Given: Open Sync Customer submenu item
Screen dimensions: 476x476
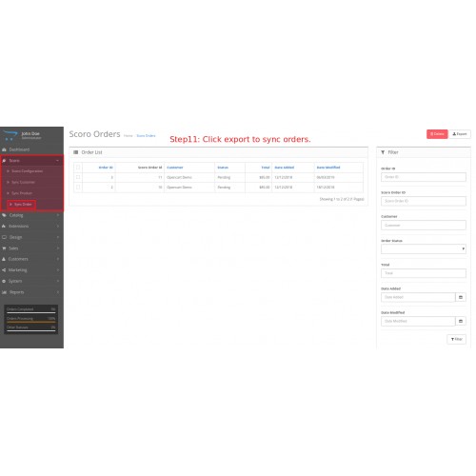Looking at the screenshot, I should (23, 182).
